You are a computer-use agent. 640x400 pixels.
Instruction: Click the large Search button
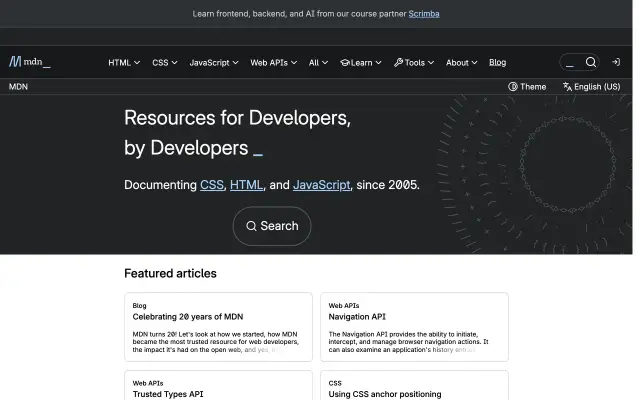(272, 226)
